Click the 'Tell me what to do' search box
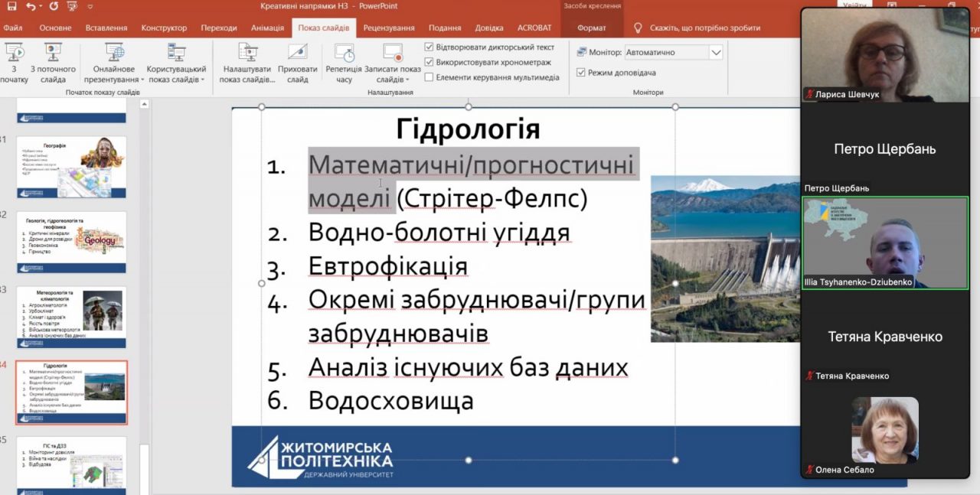Viewport: 980px width, 495px height. coord(704,28)
